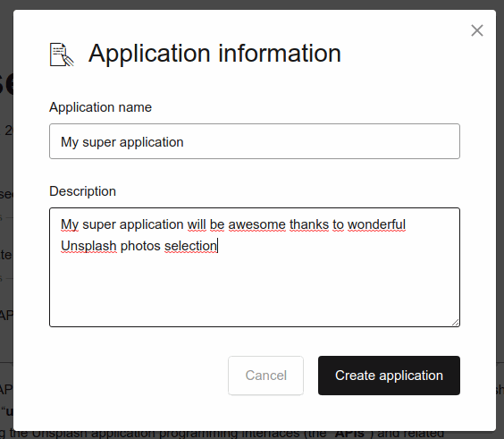Click the word "Unsplash" in the description
Image resolution: width=504 pixels, height=439 pixels.
click(88, 246)
